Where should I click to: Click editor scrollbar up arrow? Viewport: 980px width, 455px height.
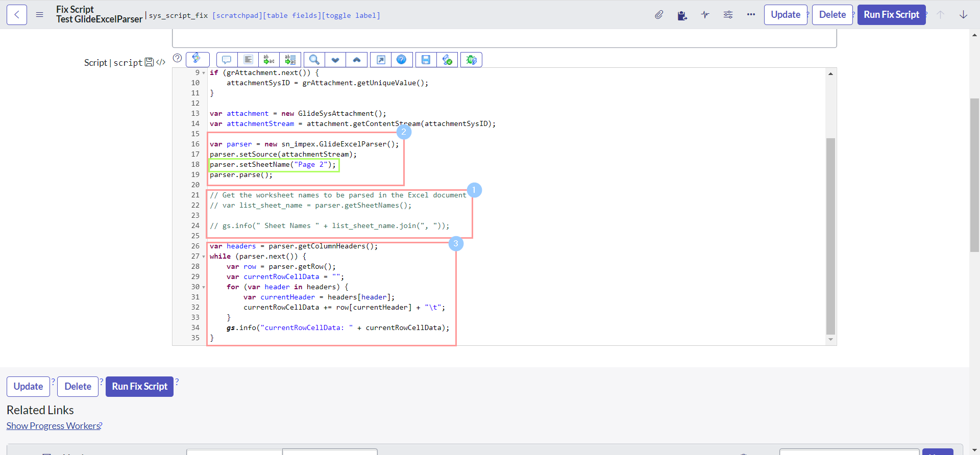(x=830, y=74)
